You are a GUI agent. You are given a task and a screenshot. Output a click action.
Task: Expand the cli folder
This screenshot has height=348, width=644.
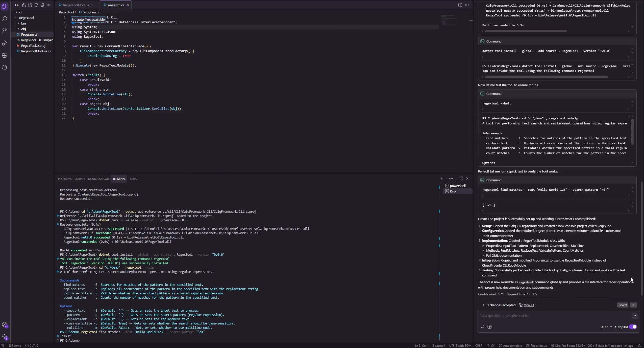coord(21,12)
